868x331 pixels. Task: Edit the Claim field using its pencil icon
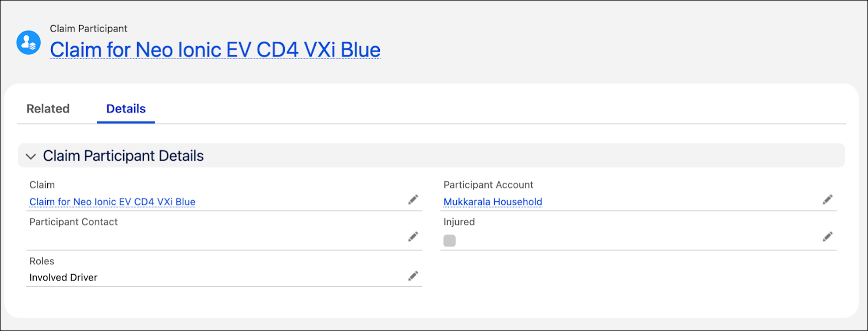[413, 200]
